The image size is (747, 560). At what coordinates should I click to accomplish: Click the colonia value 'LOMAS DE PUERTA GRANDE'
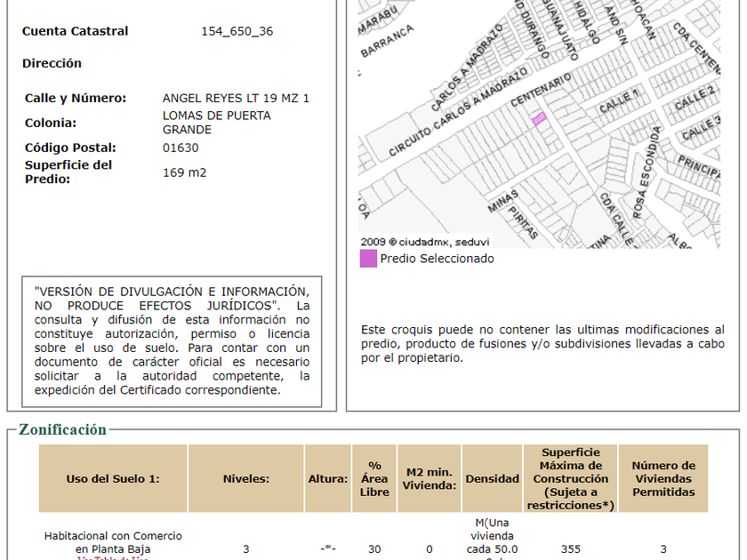(x=217, y=123)
